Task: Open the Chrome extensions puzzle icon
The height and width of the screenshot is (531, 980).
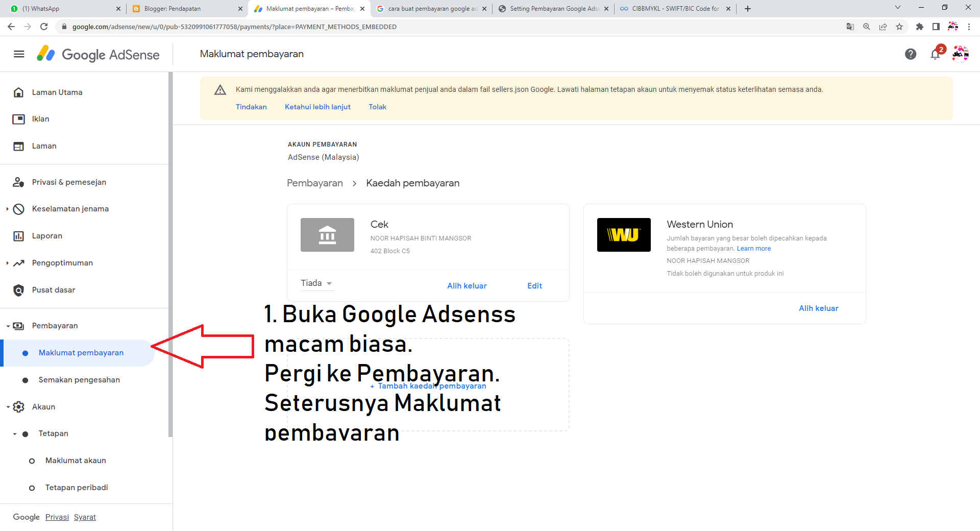Action: point(920,27)
